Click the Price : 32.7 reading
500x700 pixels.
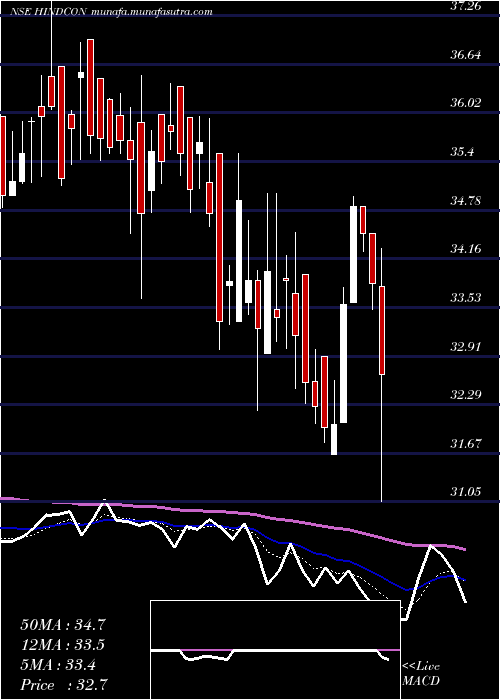point(62,684)
